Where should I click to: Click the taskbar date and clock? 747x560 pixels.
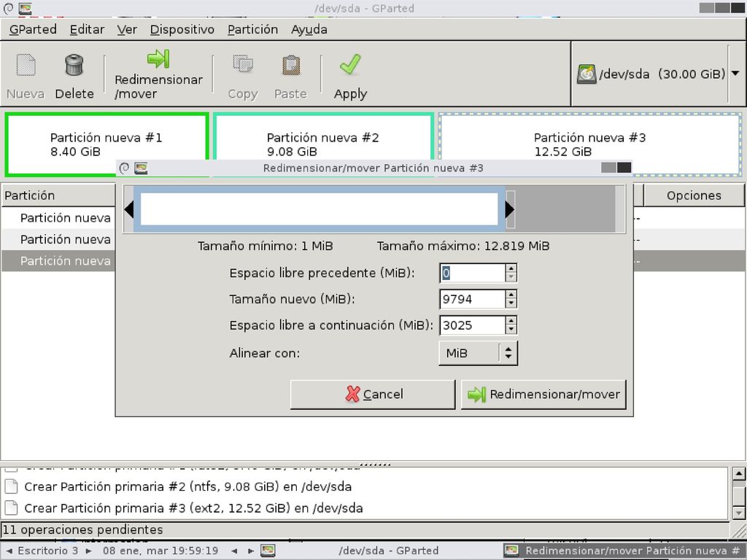160,551
